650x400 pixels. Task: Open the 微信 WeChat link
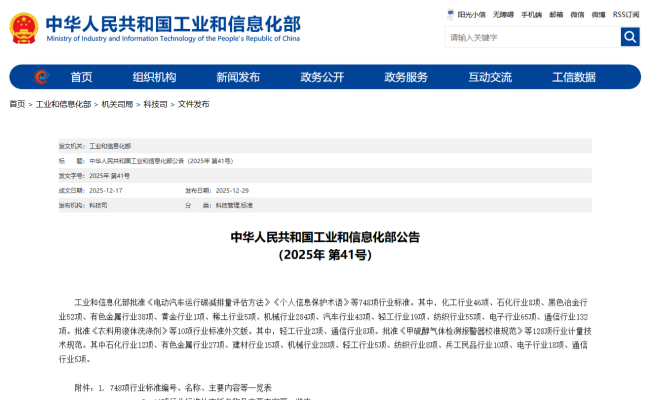577,15
